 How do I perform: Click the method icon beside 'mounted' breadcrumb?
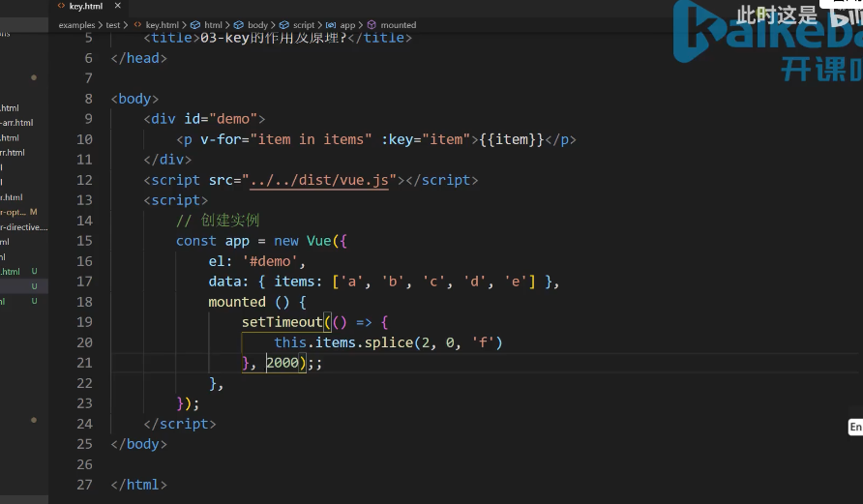click(372, 25)
